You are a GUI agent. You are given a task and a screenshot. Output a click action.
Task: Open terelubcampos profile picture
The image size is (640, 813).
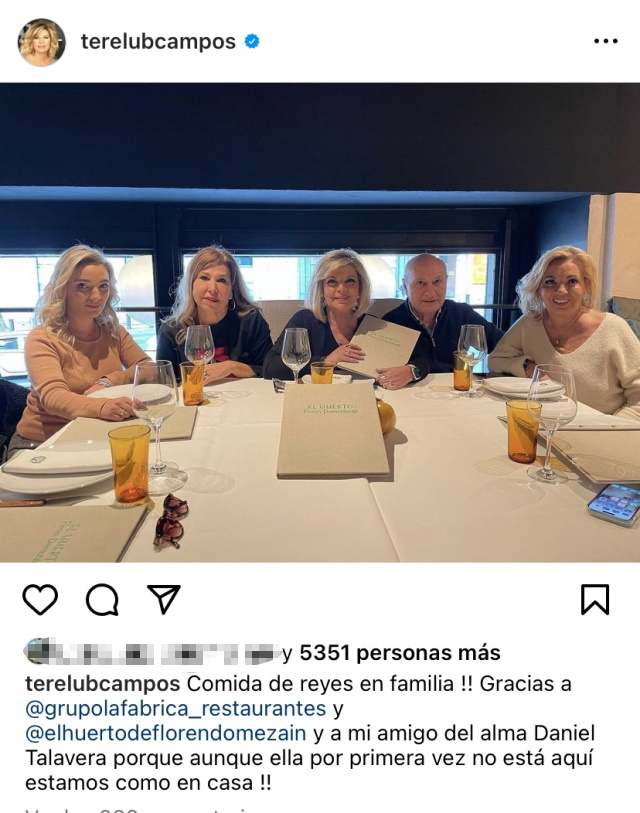41,42
